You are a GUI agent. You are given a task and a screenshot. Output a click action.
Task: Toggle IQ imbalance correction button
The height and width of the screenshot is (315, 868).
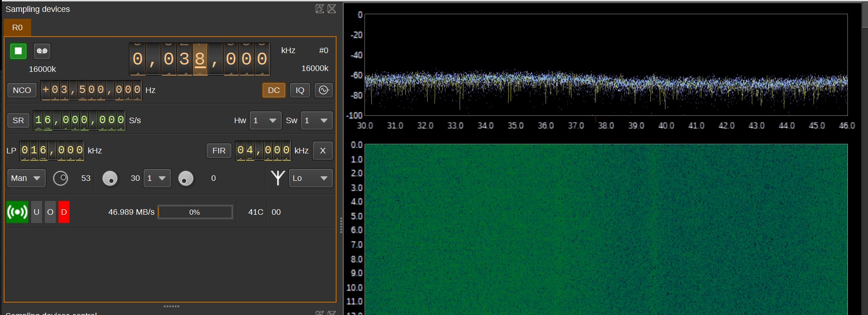pyautogui.click(x=300, y=90)
